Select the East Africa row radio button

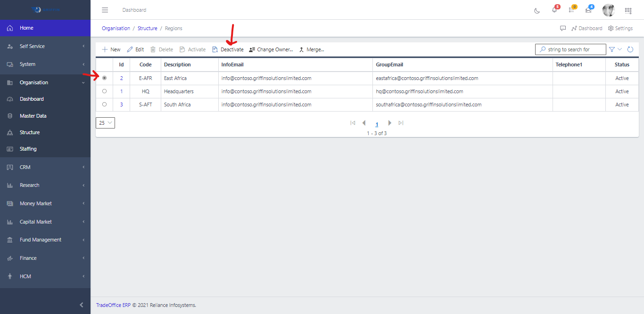[x=104, y=78]
